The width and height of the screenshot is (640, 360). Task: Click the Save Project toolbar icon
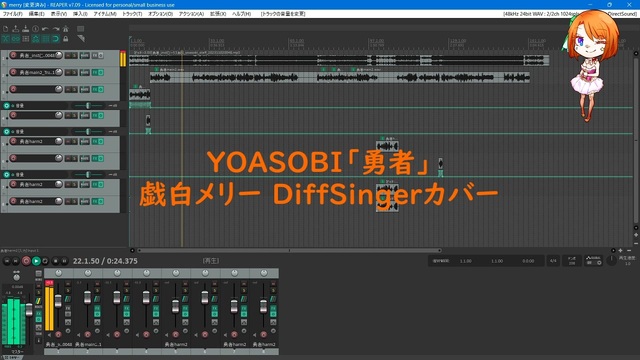(25, 29)
